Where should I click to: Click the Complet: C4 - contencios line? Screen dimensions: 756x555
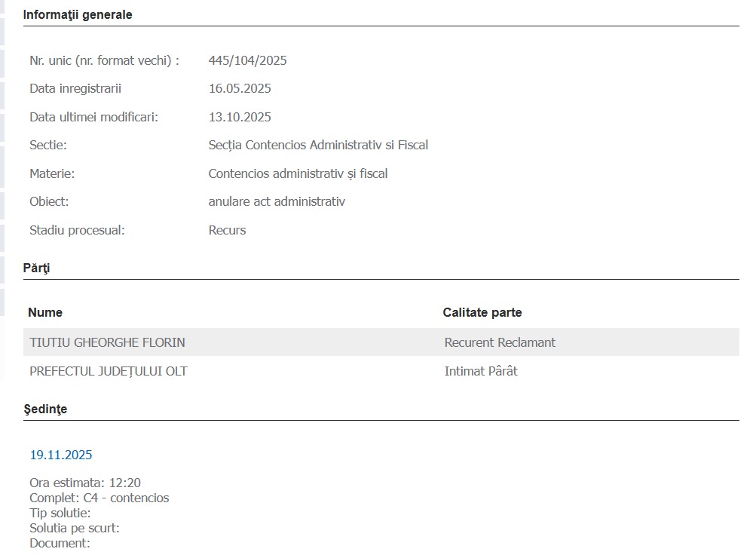99,498
